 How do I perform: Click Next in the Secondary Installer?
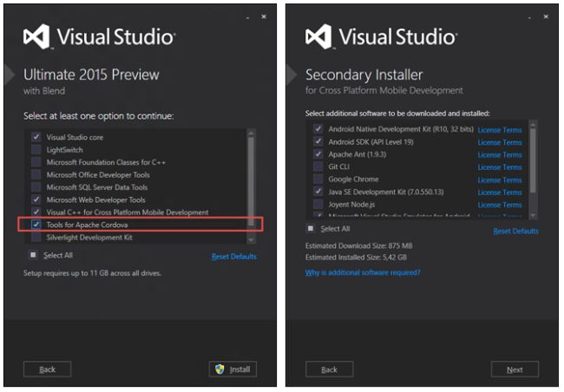tap(515, 369)
